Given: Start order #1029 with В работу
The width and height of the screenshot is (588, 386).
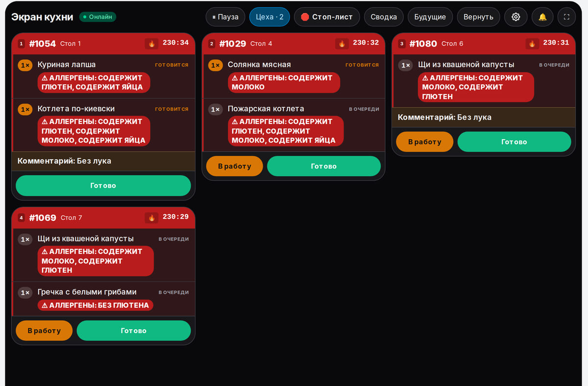Looking at the screenshot, I should click(x=234, y=166).
